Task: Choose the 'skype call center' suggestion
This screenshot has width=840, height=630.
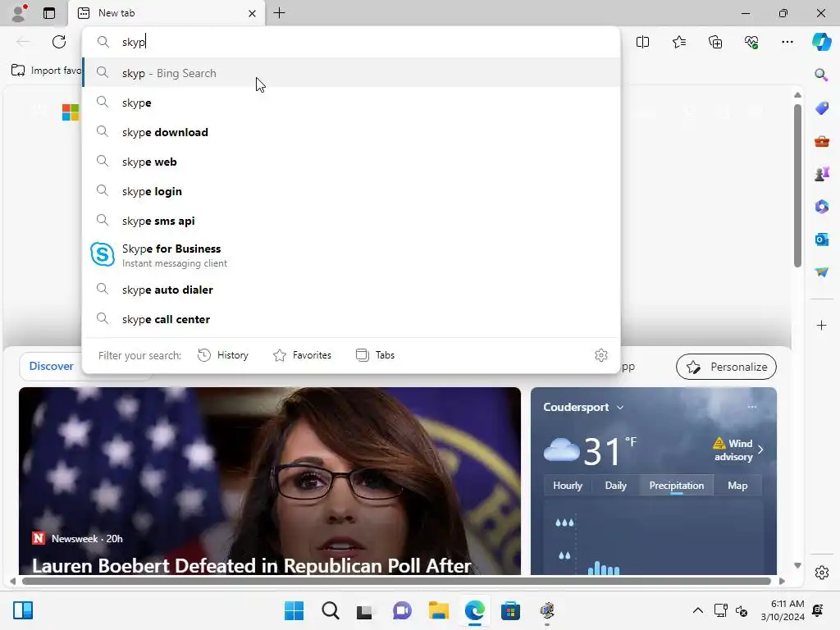Action: pyautogui.click(x=351, y=319)
